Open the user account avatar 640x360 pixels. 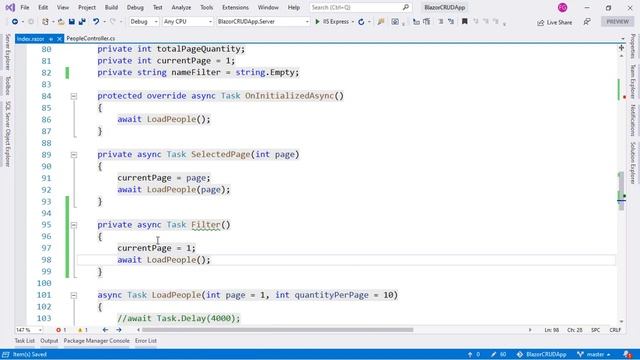[x=562, y=7]
